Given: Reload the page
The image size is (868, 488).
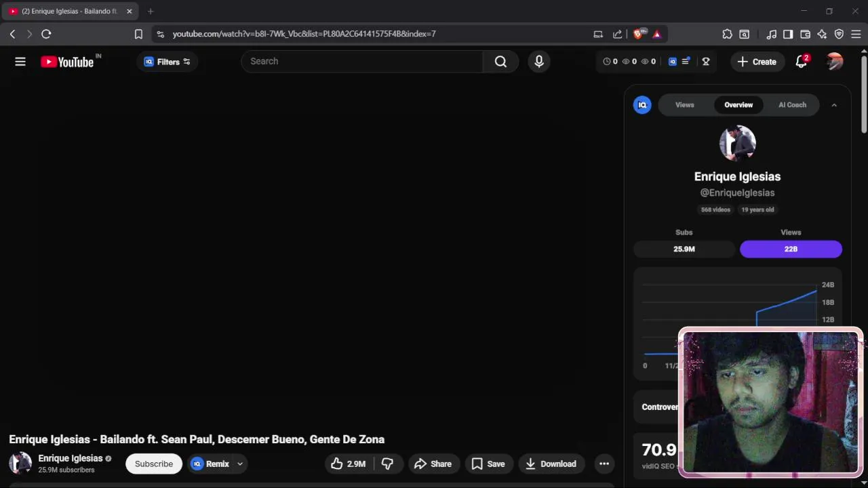Looking at the screenshot, I should tap(46, 34).
